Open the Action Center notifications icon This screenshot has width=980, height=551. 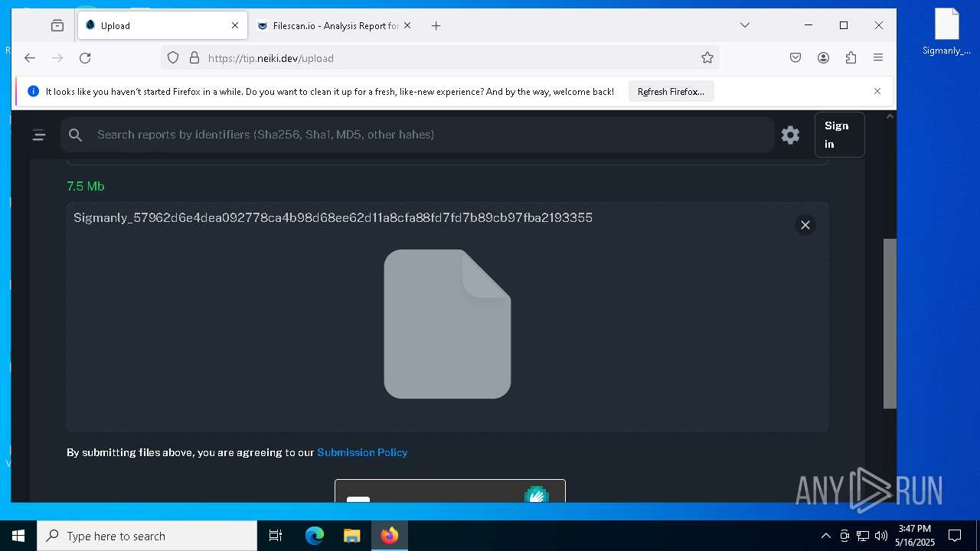pos(955,536)
